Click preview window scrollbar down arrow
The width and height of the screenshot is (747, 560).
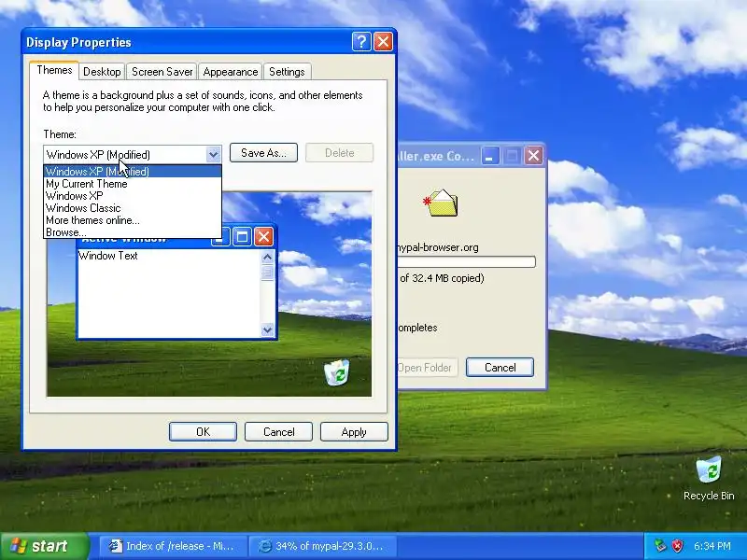tap(267, 329)
